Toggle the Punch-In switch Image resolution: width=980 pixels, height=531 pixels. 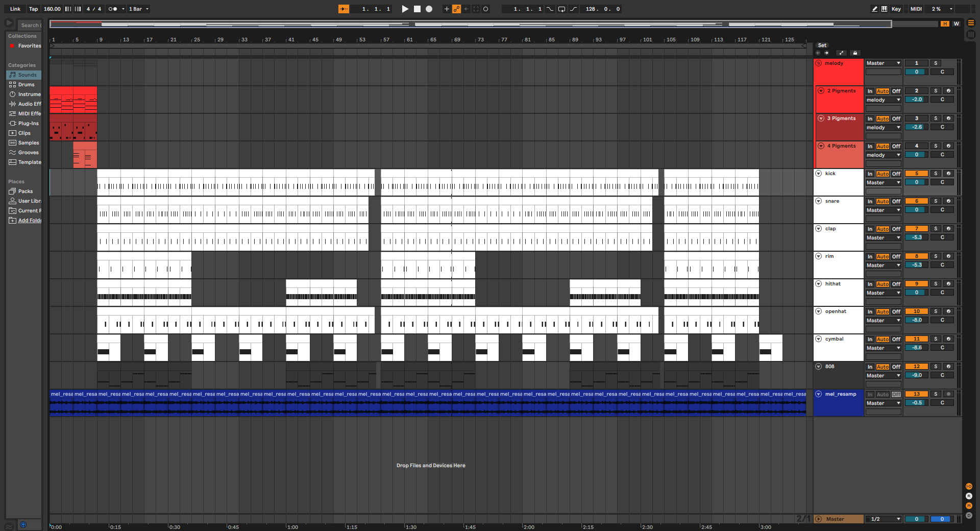pos(550,9)
